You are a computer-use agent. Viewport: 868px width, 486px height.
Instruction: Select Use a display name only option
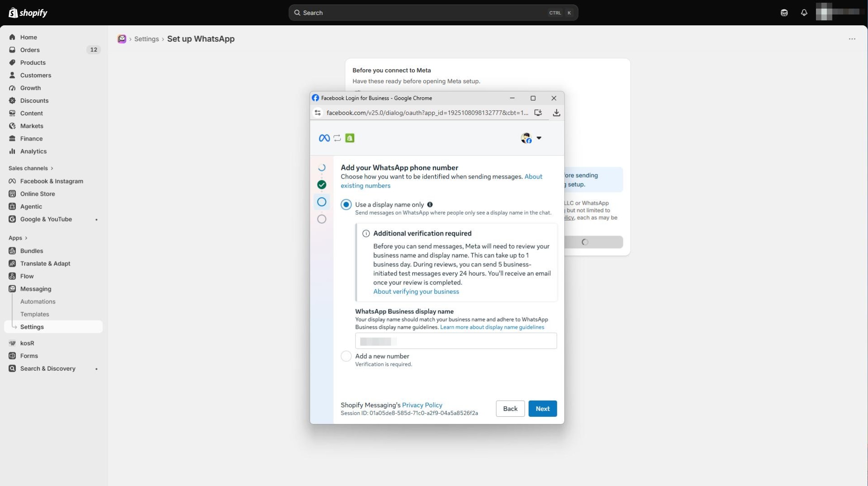coord(346,204)
